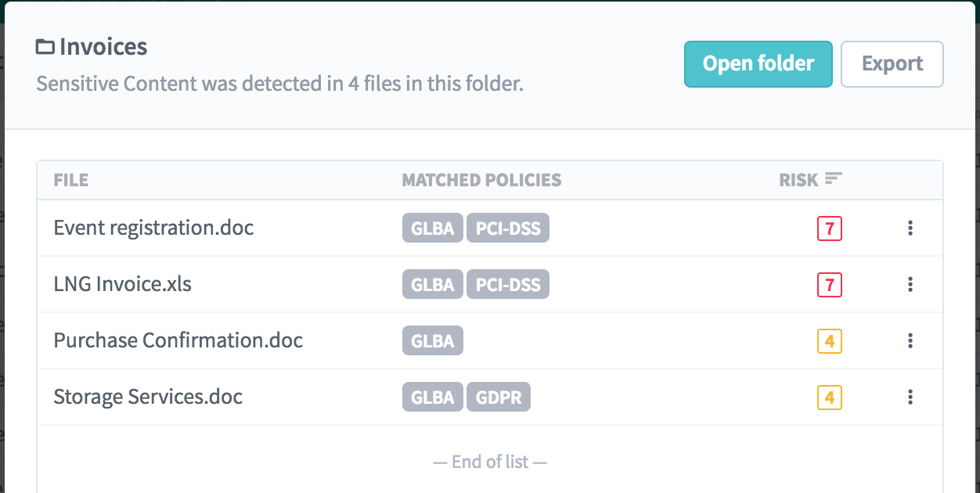Open more options for Purchase Confirmation.doc
The height and width of the screenshot is (493, 980).
tap(910, 340)
